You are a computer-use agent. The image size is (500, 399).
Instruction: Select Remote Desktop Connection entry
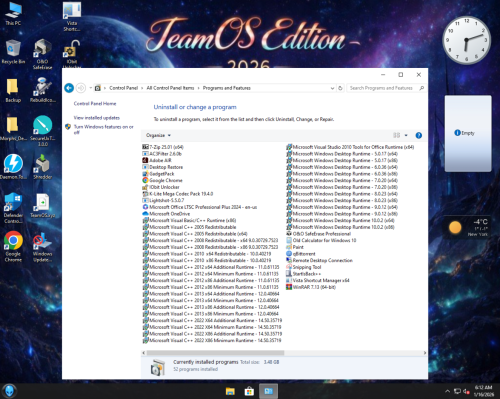(319, 260)
